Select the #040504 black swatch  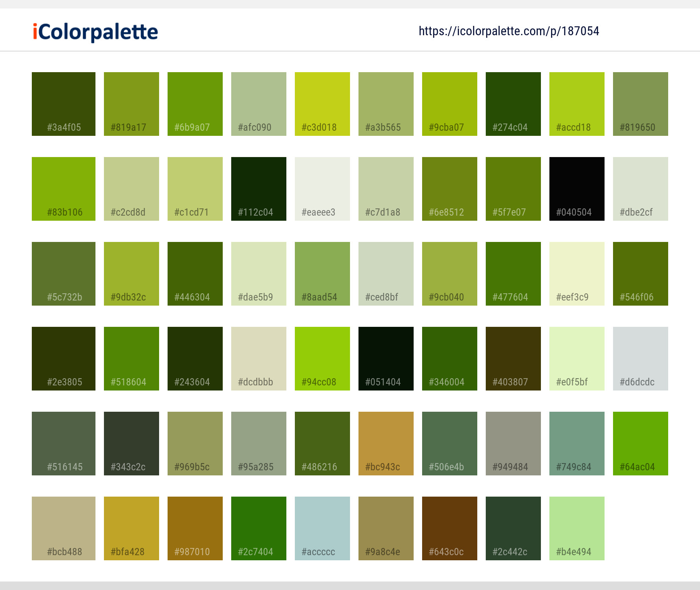pyautogui.click(x=577, y=189)
